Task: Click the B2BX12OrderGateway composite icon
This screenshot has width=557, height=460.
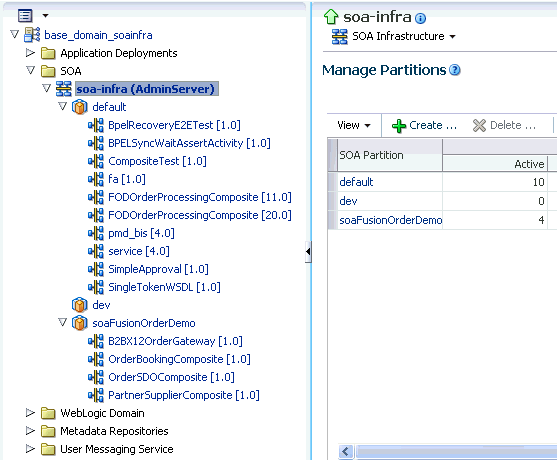Action: pyautogui.click(x=96, y=341)
